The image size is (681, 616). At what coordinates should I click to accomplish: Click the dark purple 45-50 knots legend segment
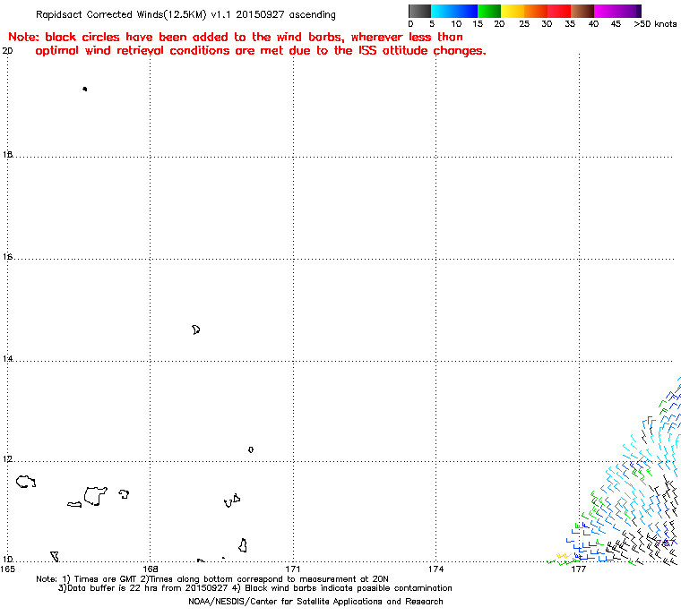point(629,11)
